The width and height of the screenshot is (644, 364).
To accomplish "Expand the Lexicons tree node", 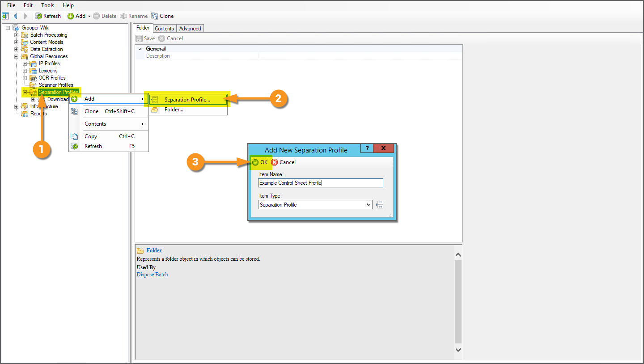I will tap(25, 71).
